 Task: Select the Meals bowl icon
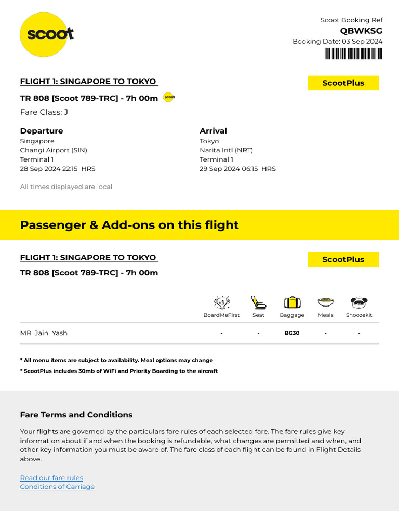[325, 302]
